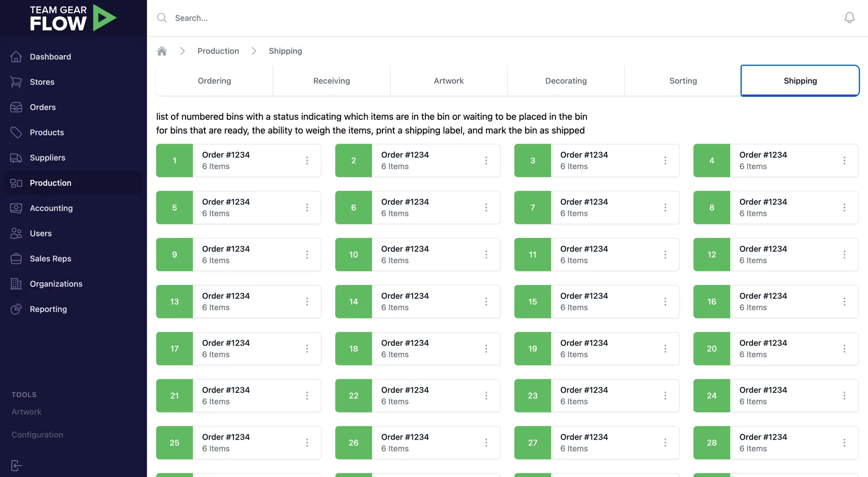
Task: Open bin 7 Order #1234 card
Action: [597, 208]
